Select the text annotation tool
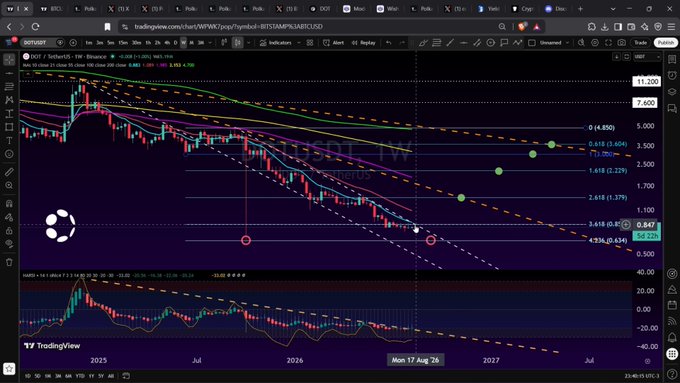This screenshot has height=383, width=680. click(9, 141)
